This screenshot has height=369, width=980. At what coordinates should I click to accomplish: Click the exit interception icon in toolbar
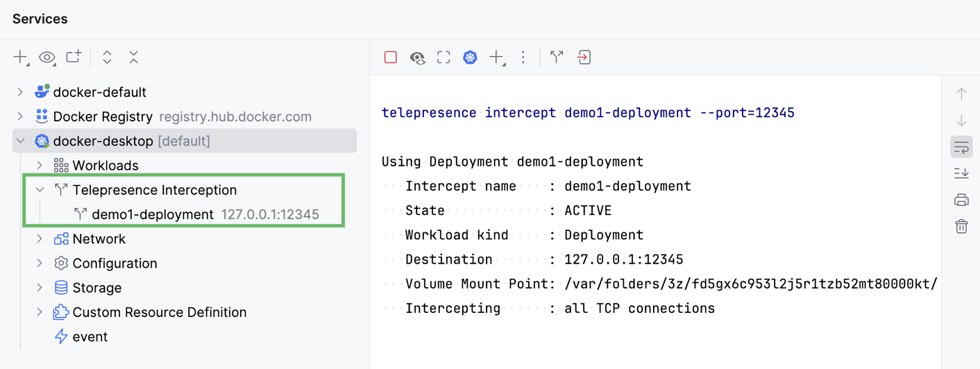[x=584, y=58]
